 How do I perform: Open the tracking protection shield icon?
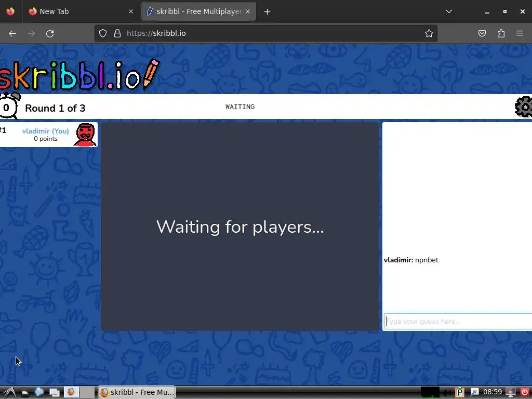(x=103, y=33)
